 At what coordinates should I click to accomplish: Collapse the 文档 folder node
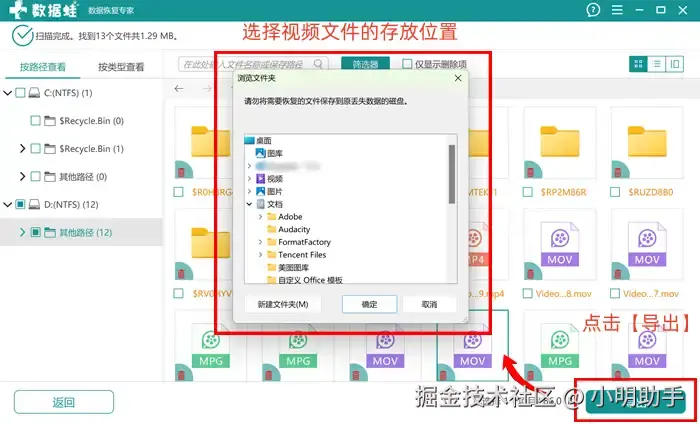(250, 204)
